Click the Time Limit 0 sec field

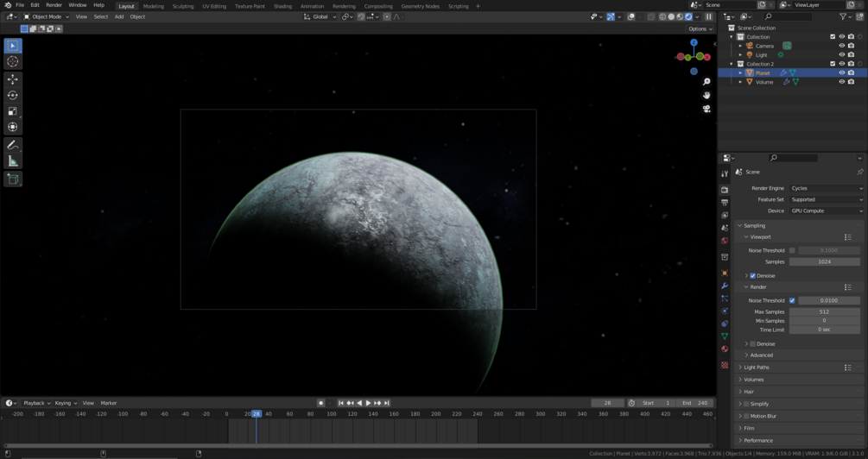tap(824, 330)
